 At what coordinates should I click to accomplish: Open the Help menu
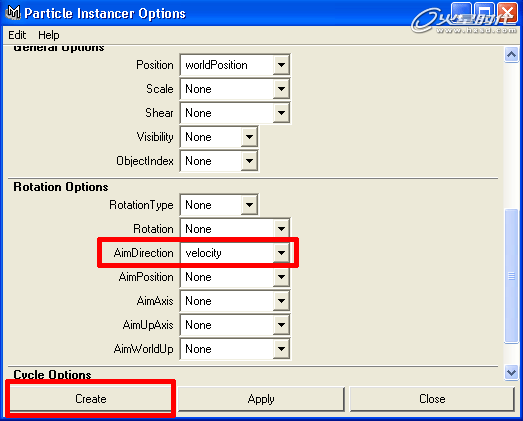[x=49, y=35]
